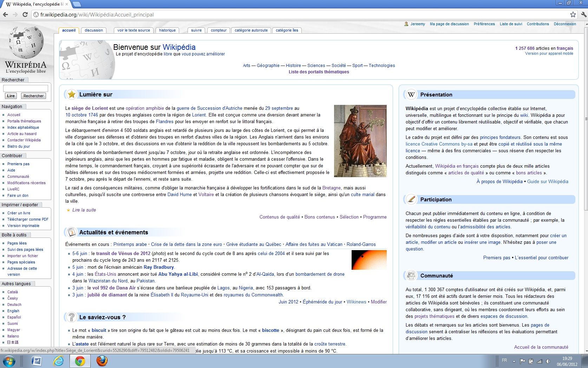Bookmark page with the star icon
The height and width of the screenshot is (368, 588).
pyautogui.click(x=573, y=14)
